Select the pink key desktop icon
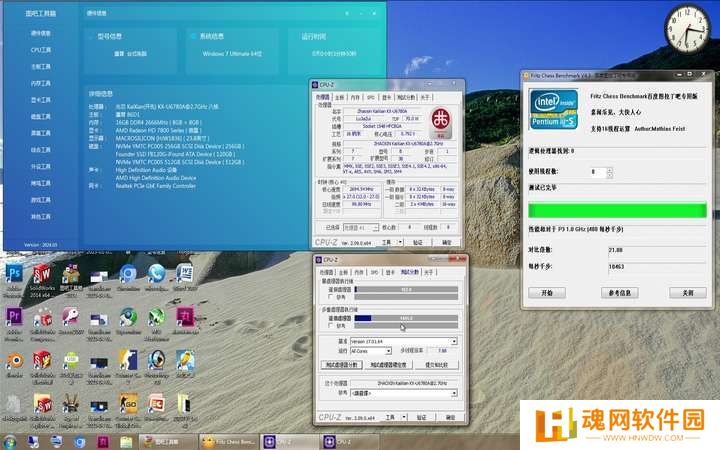Screen dimensions: 720x450 71,316
